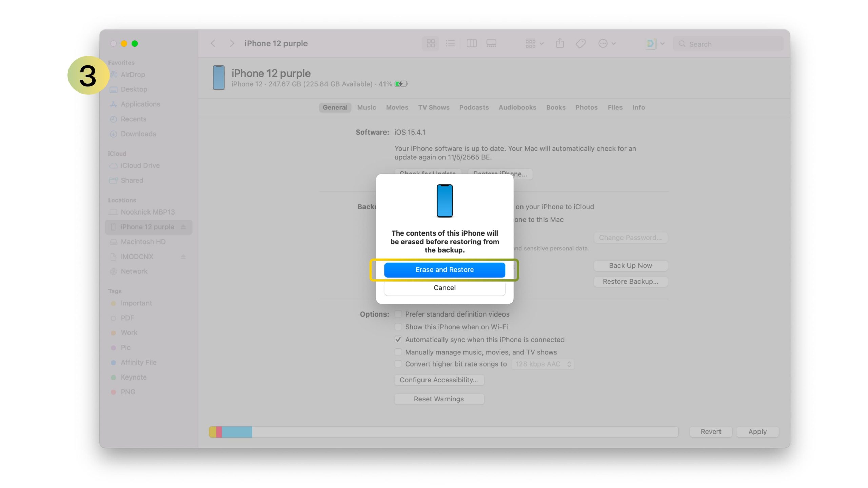Click the blue storage usage segment
This screenshot has width=868, height=488.
(237, 432)
